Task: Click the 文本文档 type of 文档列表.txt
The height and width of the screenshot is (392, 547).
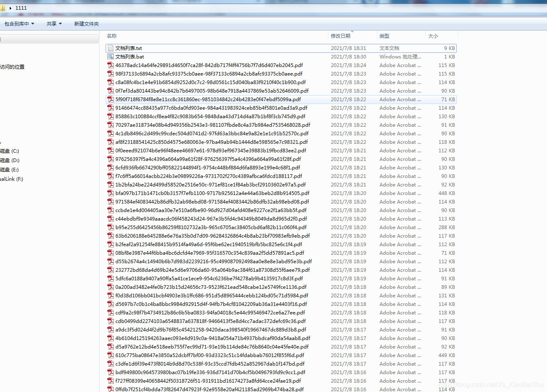Action: [389, 48]
